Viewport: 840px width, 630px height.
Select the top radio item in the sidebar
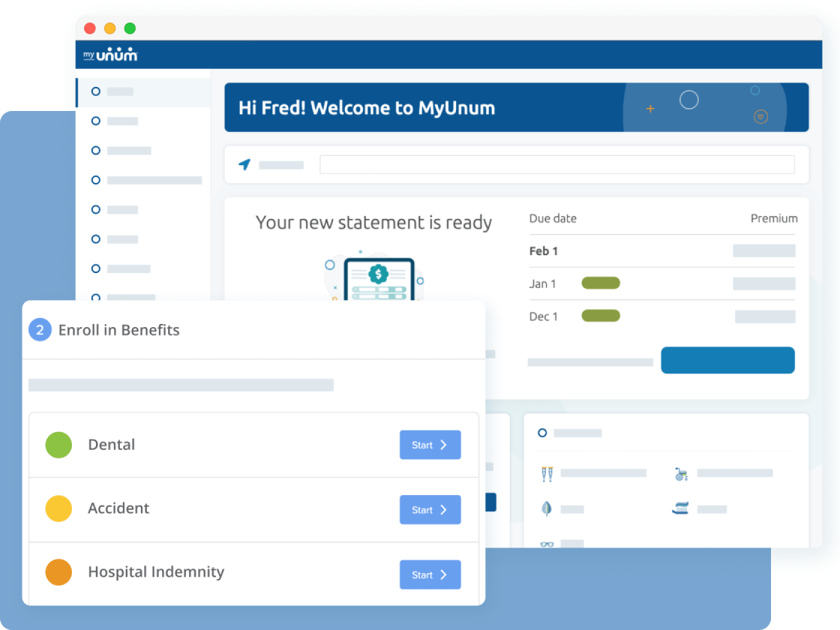(96, 91)
